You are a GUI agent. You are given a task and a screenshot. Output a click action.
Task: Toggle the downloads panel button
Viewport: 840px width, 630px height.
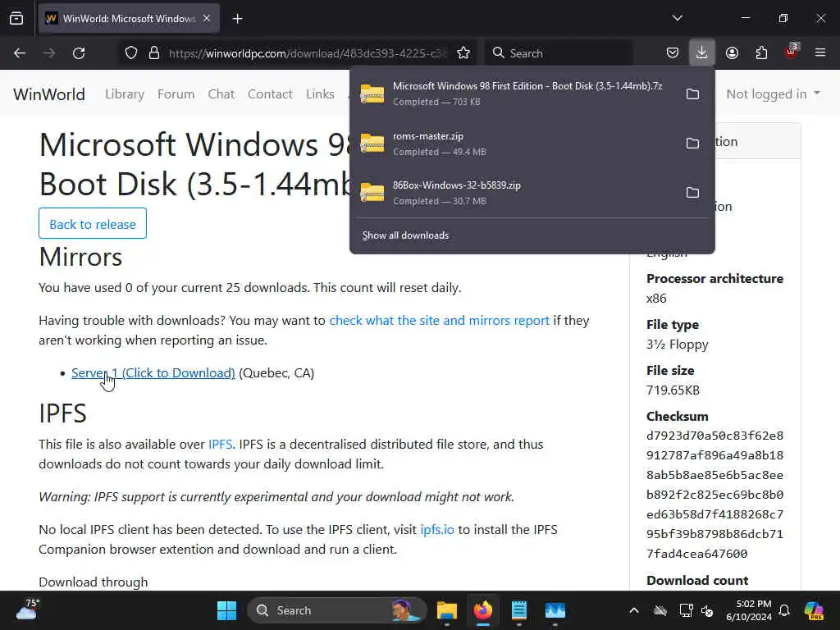[702, 53]
